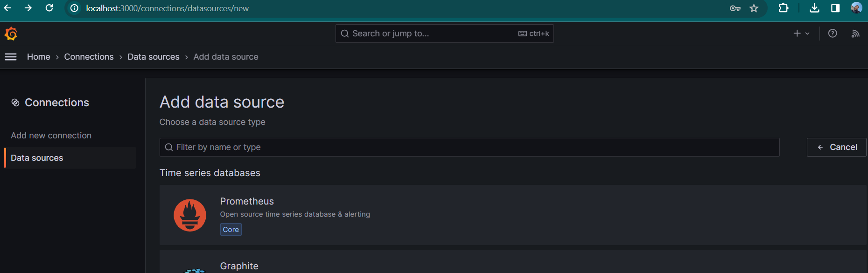Click the ctrl+k shortcut hint
The height and width of the screenshot is (273, 868).
[x=534, y=34]
